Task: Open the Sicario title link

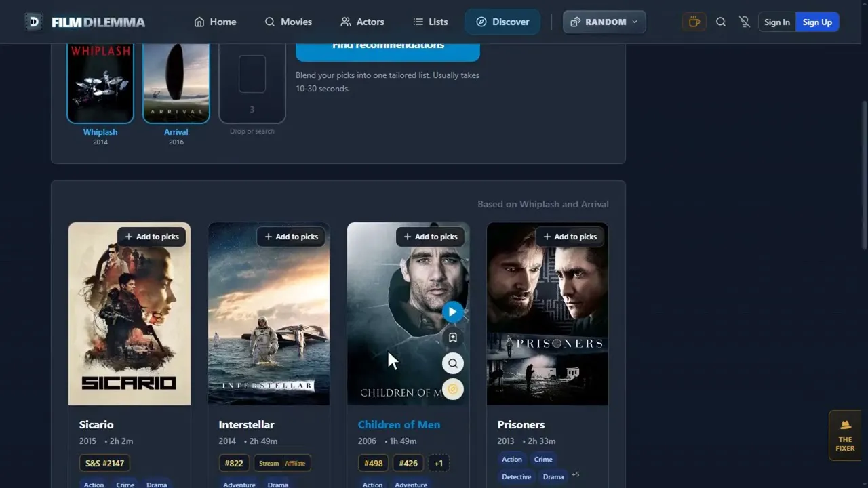Action: 96,425
